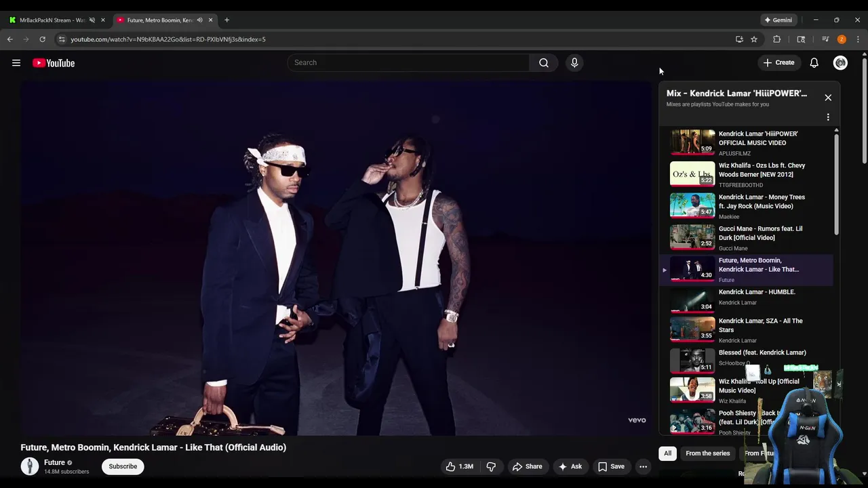The image size is (868, 488).
Task: Open the Future channel name link
Action: (x=54, y=463)
